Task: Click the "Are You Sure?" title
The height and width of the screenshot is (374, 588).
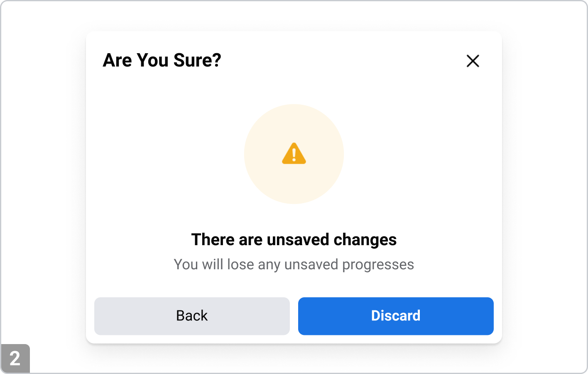Action: point(162,60)
